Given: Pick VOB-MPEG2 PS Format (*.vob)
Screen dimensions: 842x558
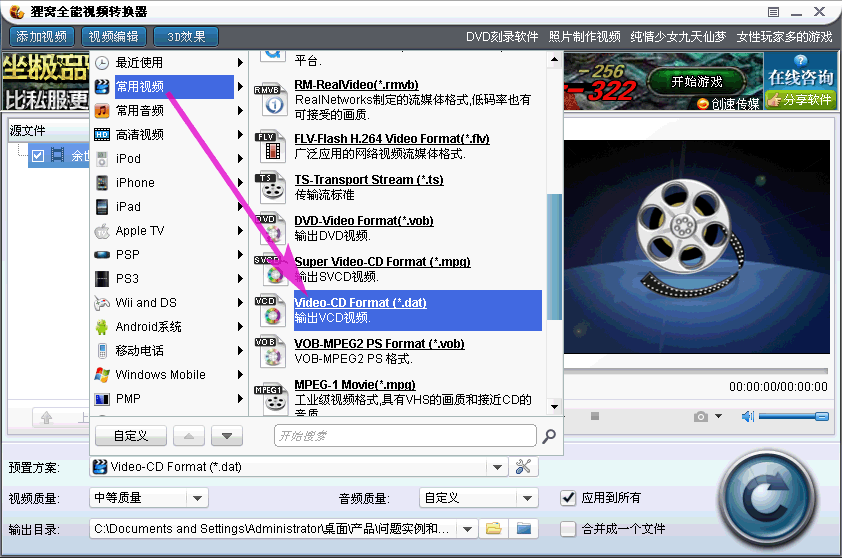Looking at the screenshot, I should (x=380, y=344).
